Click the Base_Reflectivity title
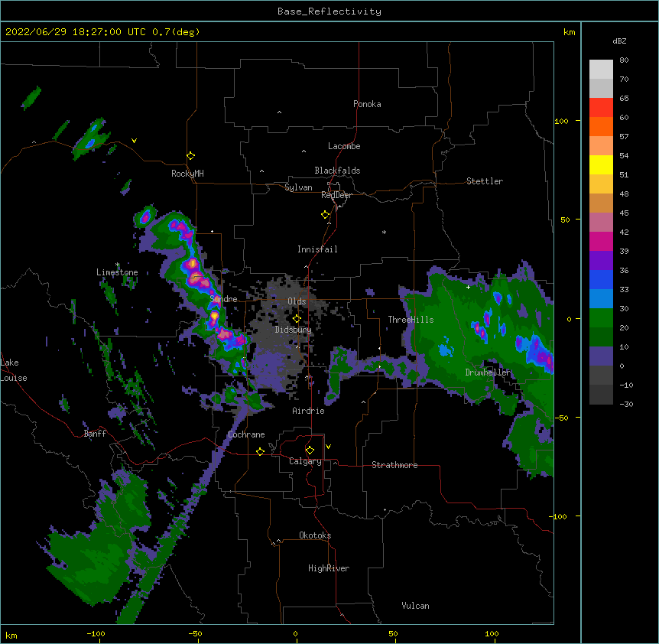 click(x=329, y=11)
